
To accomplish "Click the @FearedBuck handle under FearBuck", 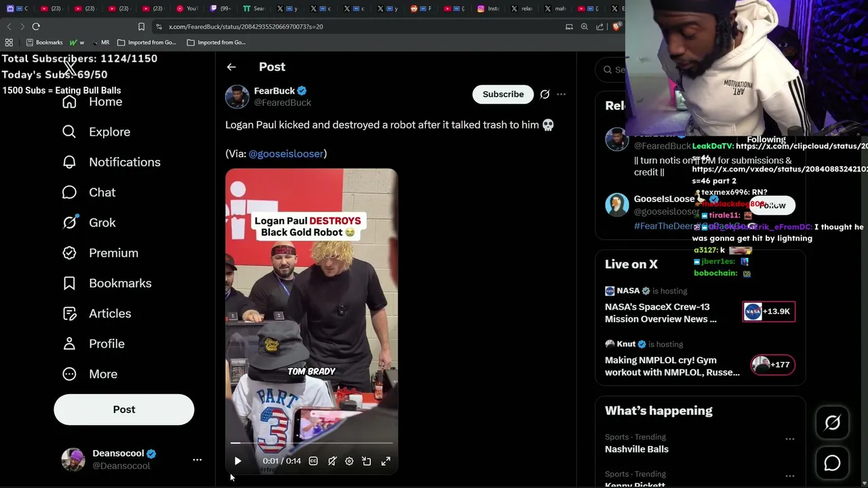I will (283, 103).
